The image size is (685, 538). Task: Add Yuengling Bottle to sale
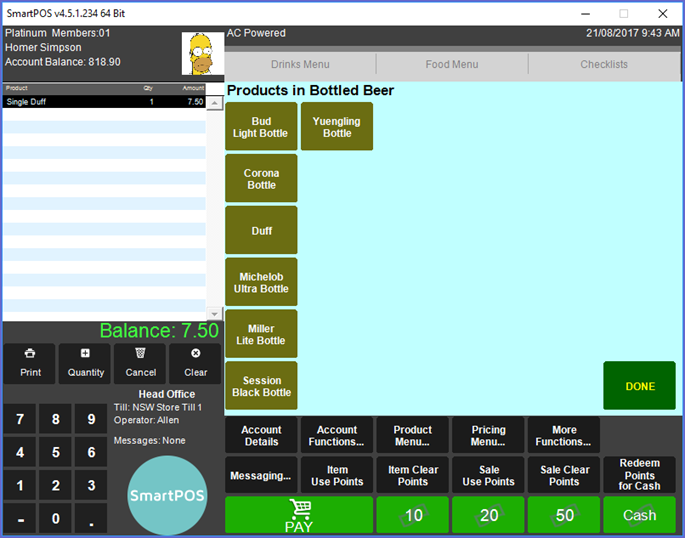[x=337, y=127]
